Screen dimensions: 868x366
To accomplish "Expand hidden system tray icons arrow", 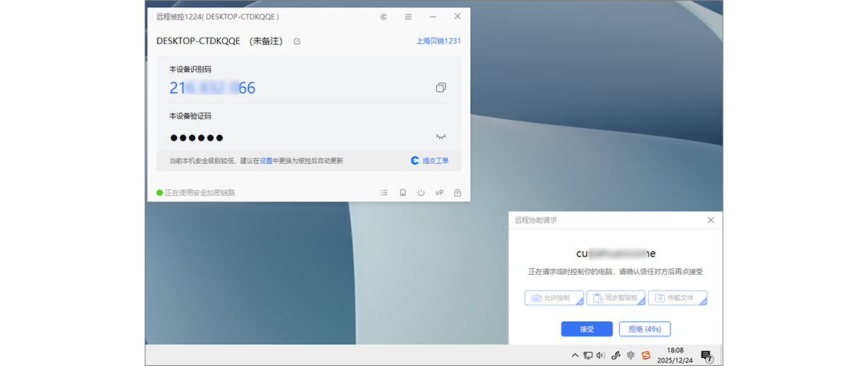I will 575,355.
